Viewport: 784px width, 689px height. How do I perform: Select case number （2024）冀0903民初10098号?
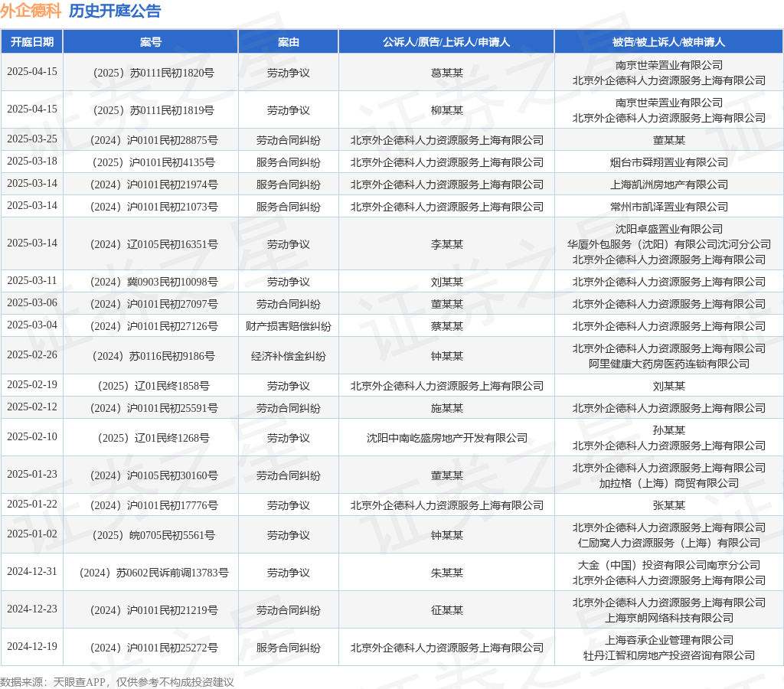151,282
